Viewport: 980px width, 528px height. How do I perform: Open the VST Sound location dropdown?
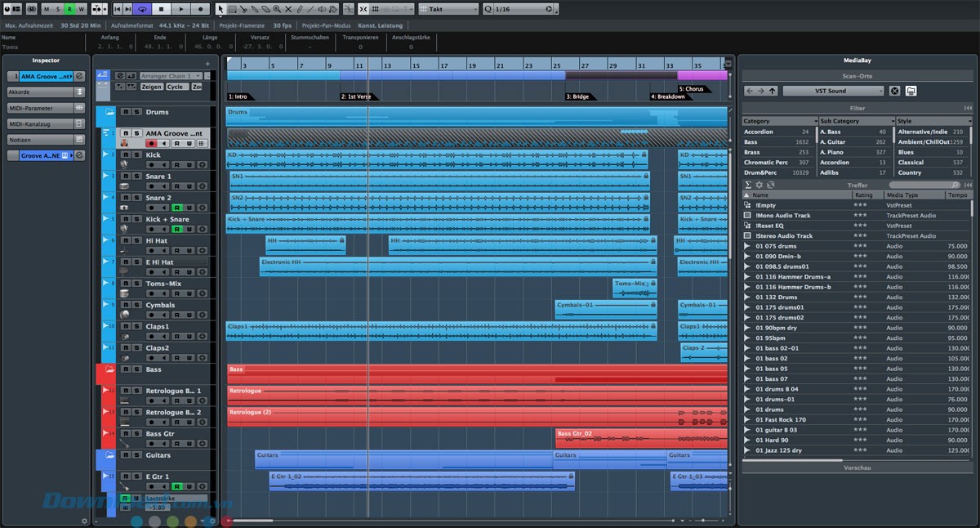832,91
